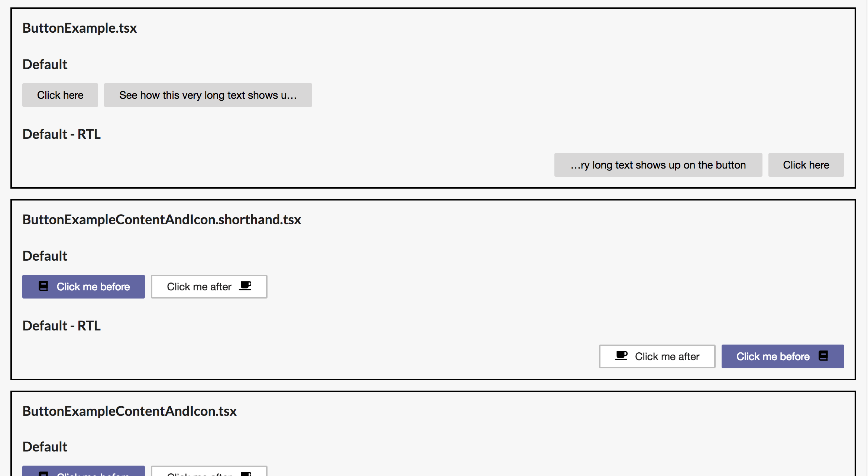The image size is (868, 476).
Task: Click the 'ButtonExample.tsx' heading
Action: click(x=80, y=28)
